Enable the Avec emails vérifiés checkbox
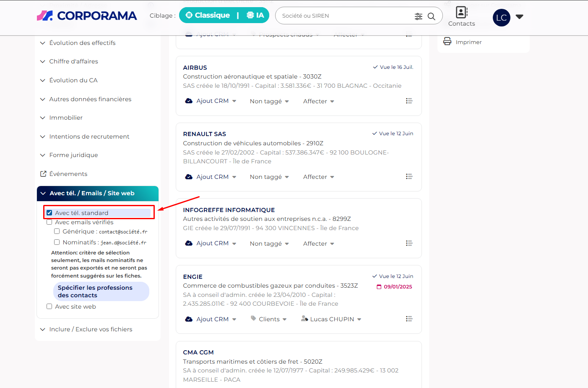 coord(49,222)
